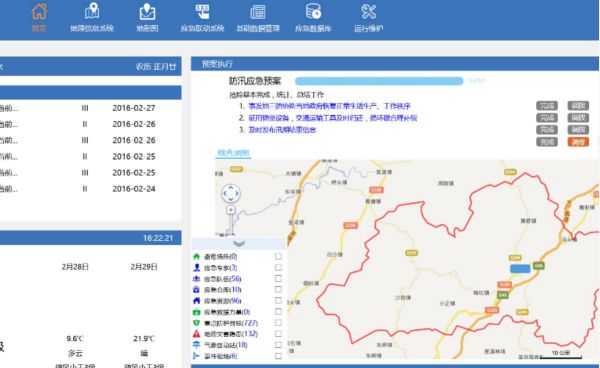Click the orange button in plan panel

[x=578, y=142]
